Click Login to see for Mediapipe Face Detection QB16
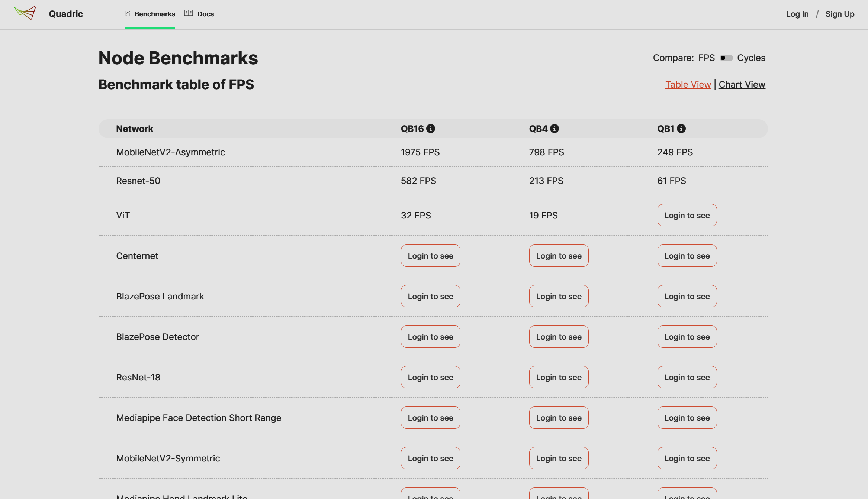Viewport: 868px width, 499px height. [x=430, y=418]
